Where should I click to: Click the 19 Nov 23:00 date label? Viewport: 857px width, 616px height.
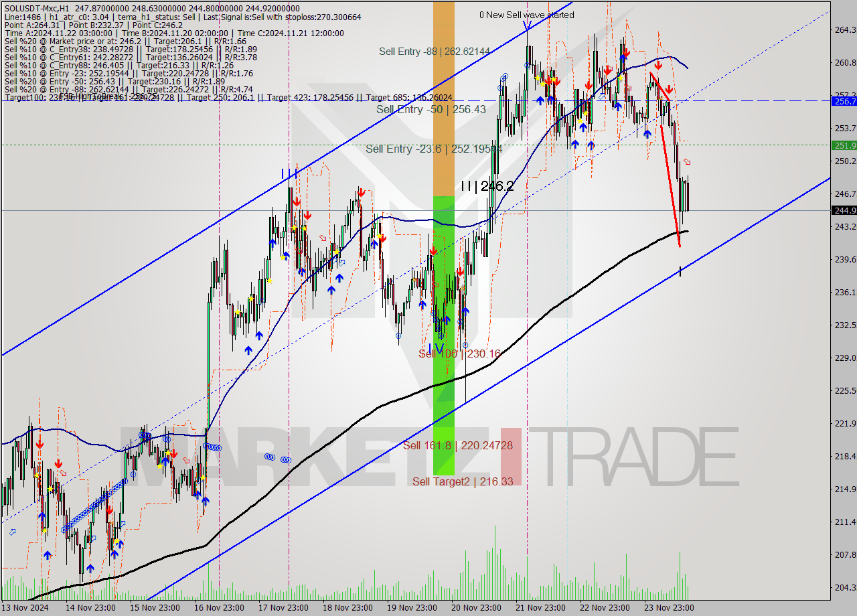point(412,608)
